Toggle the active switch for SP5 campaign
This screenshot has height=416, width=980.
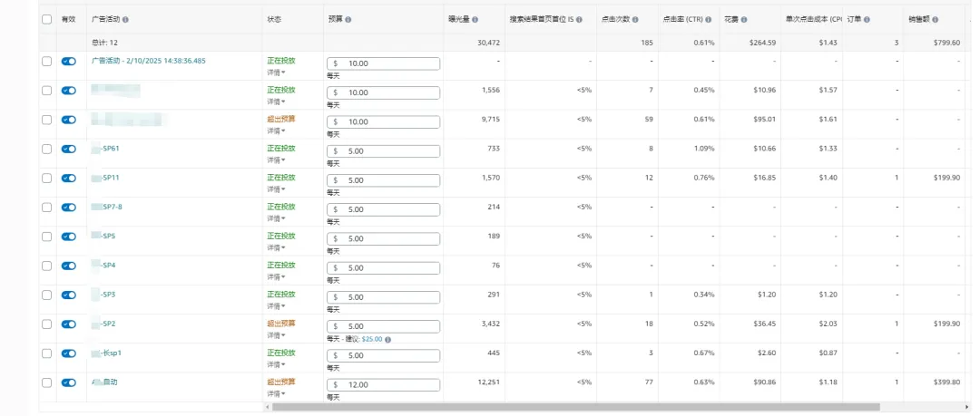click(69, 237)
